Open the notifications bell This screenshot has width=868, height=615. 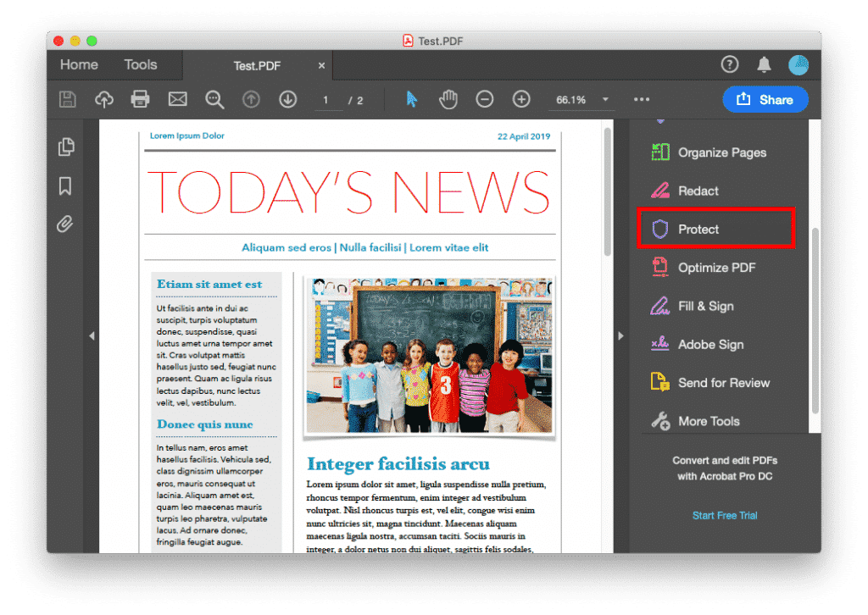[x=764, y=64]
